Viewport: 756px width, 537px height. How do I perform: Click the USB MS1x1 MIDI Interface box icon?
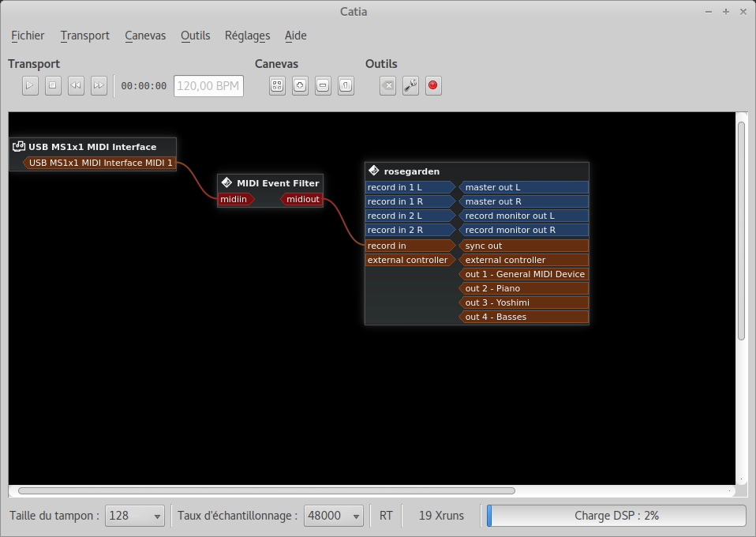pyautogui.click(x=19, y=146)
